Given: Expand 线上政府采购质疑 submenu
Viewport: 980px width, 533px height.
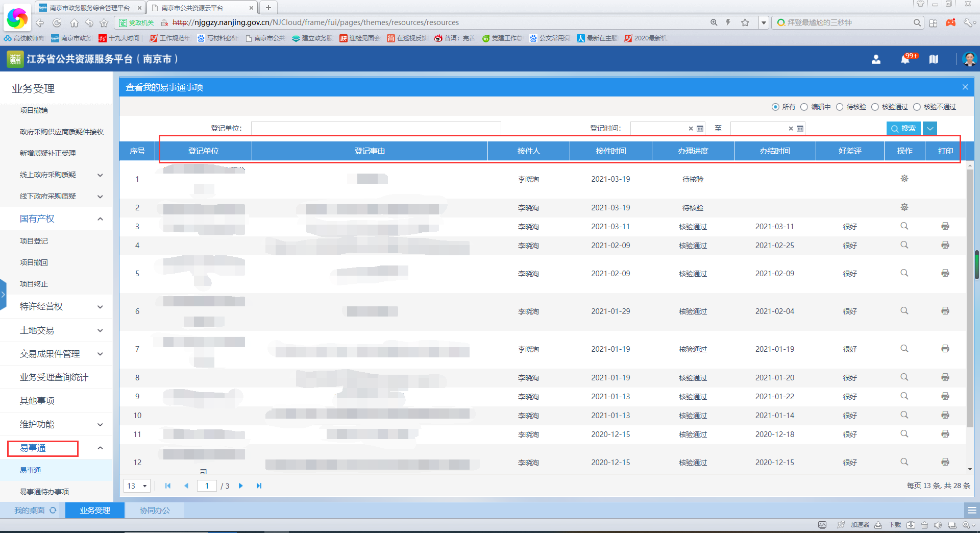Looking at the screenshot, I should (x=100, y=175).
